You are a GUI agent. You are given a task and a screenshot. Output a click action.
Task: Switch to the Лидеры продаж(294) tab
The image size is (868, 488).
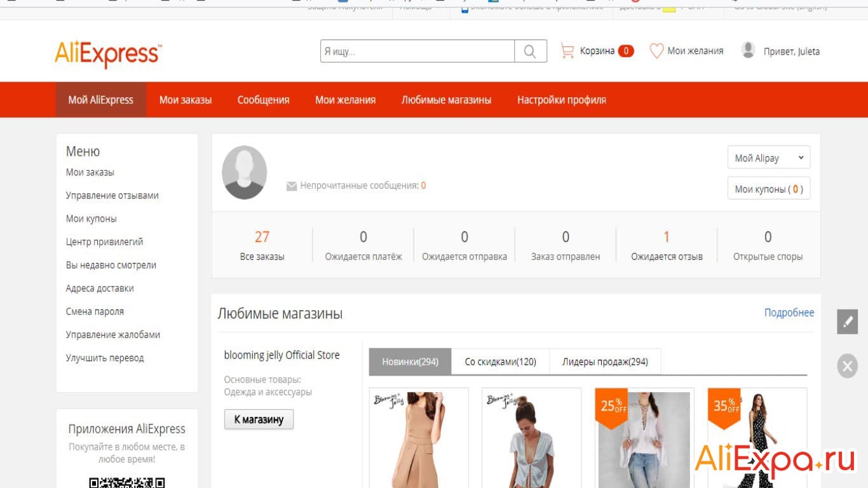pos(605,362)
